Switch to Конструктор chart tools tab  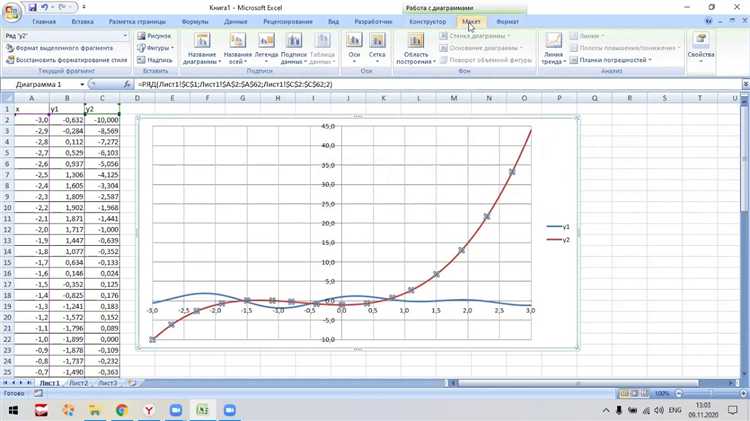pyautogui.click(x=428, y=22)
